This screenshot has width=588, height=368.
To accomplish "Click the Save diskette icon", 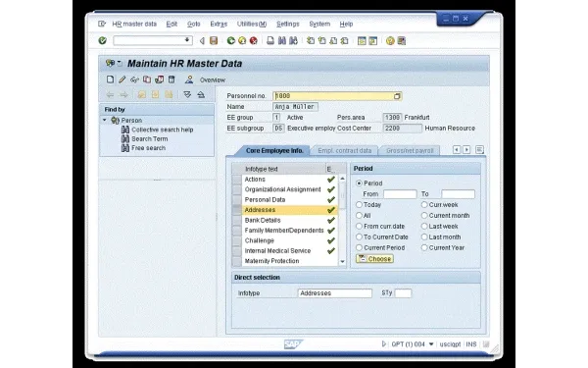I will click(x=214, y=40).
